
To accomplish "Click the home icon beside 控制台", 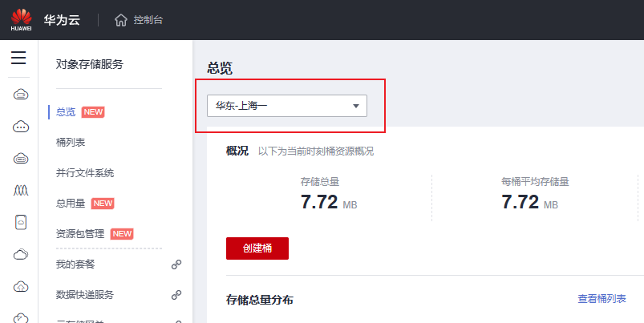I will coord(121,20).
